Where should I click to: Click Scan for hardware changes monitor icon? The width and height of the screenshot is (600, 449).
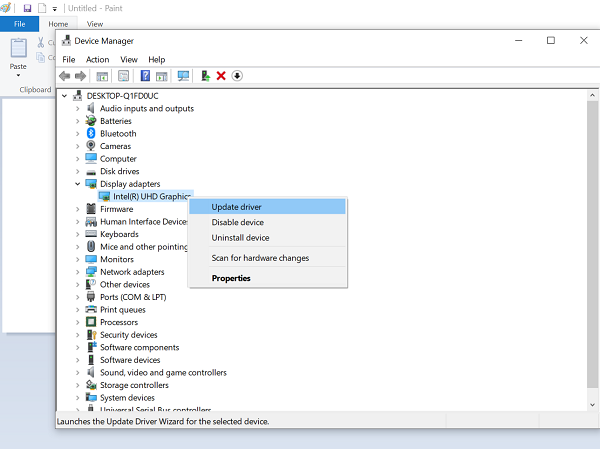(x=183, y=76)
